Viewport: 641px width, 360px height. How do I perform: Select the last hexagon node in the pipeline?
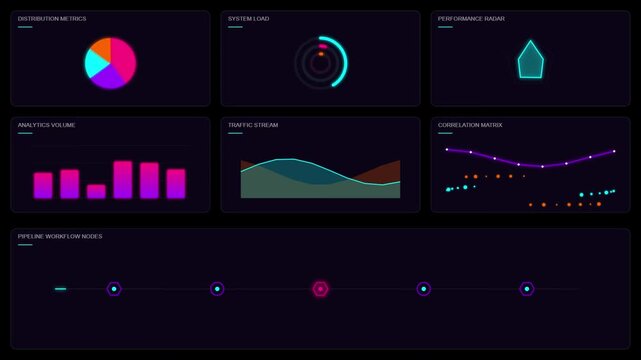pos(527,289)
